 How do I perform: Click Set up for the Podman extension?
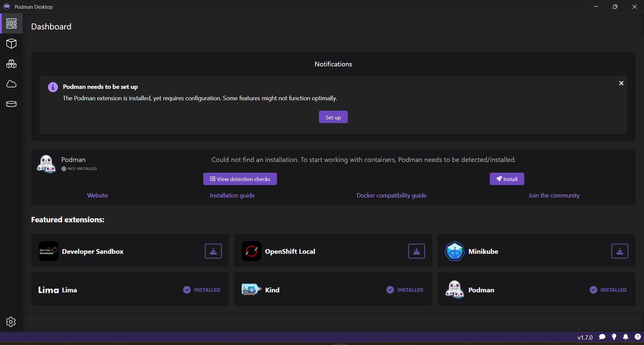333,117
